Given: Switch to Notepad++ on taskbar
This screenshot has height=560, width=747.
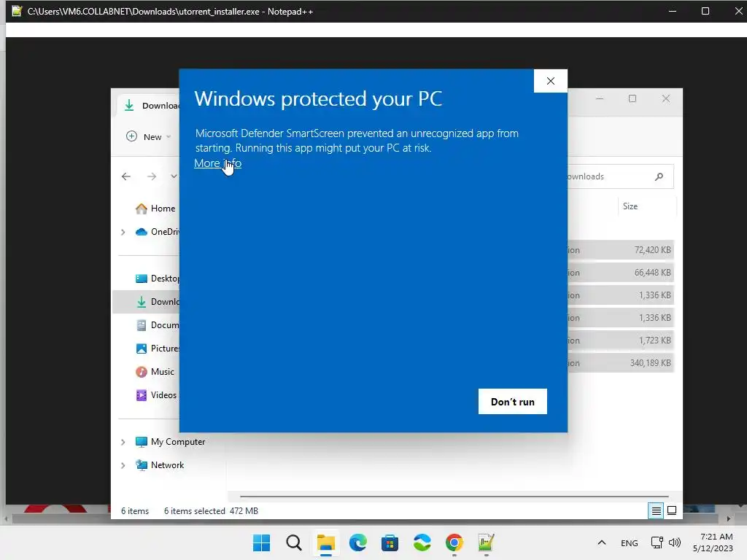Looking at the screenshot, I should (x=486, y=542).
